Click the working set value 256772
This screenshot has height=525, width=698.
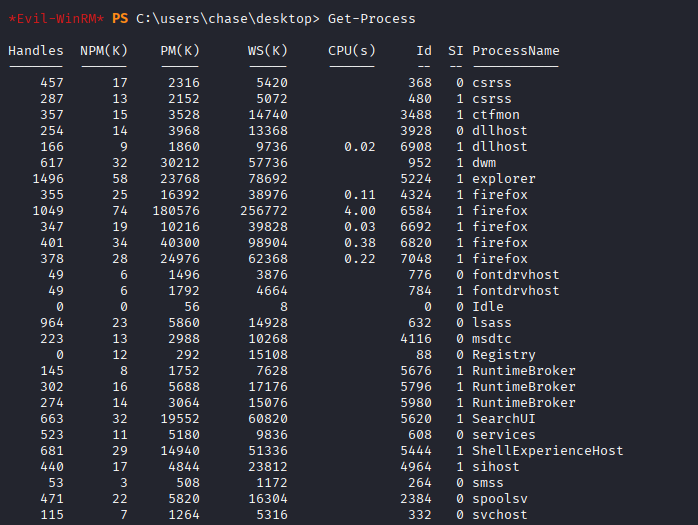click(x=264, y=211)
